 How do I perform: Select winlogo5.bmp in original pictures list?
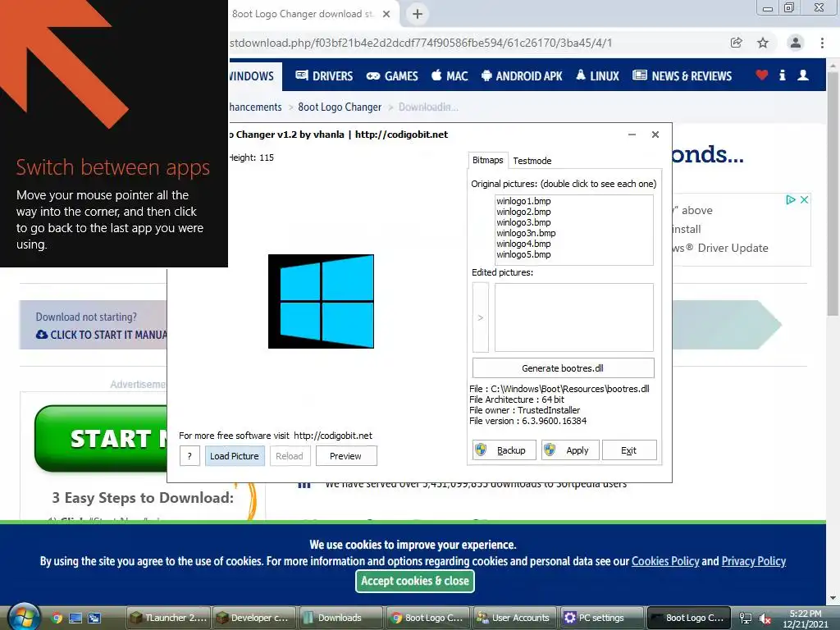click(x=523, y=255)
